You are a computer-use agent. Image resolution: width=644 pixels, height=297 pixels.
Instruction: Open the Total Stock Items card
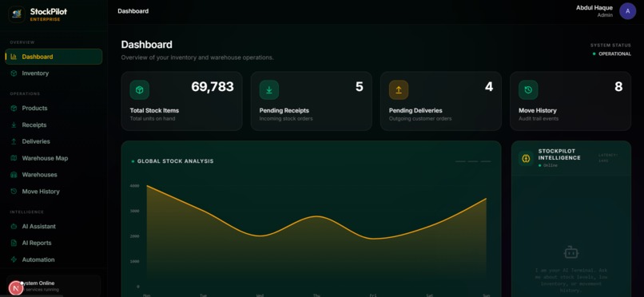[x=181, y=101]
